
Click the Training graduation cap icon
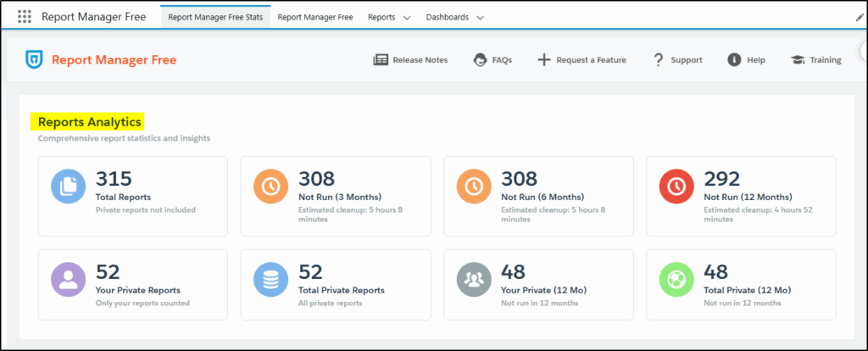tap(798, 60)
